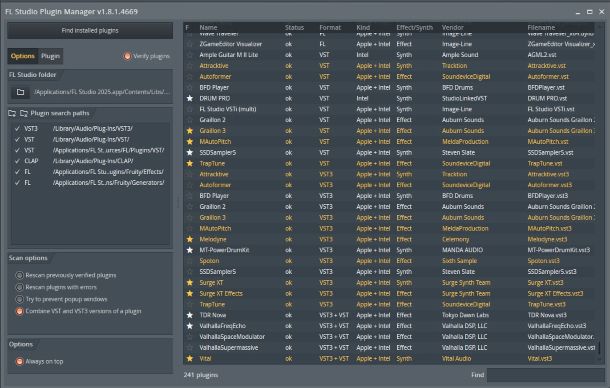Enable Try to prevent popup windows

click(x=19, y=299)
